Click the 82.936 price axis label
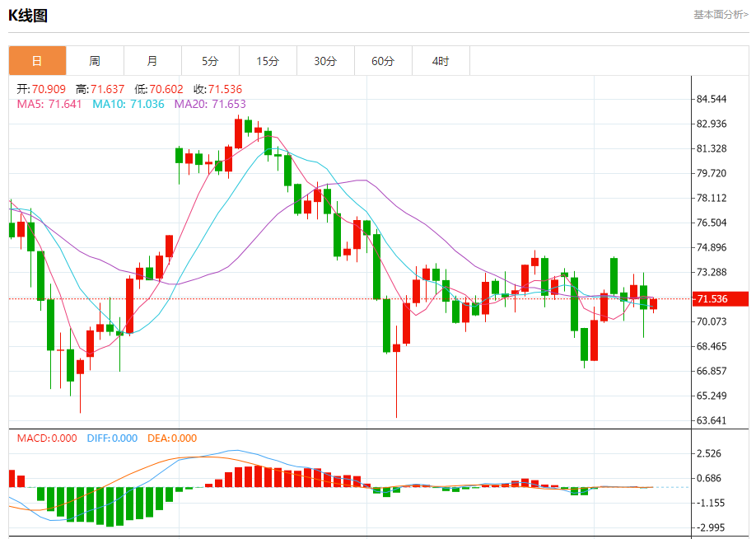756x539 pixels. point(712,124)
